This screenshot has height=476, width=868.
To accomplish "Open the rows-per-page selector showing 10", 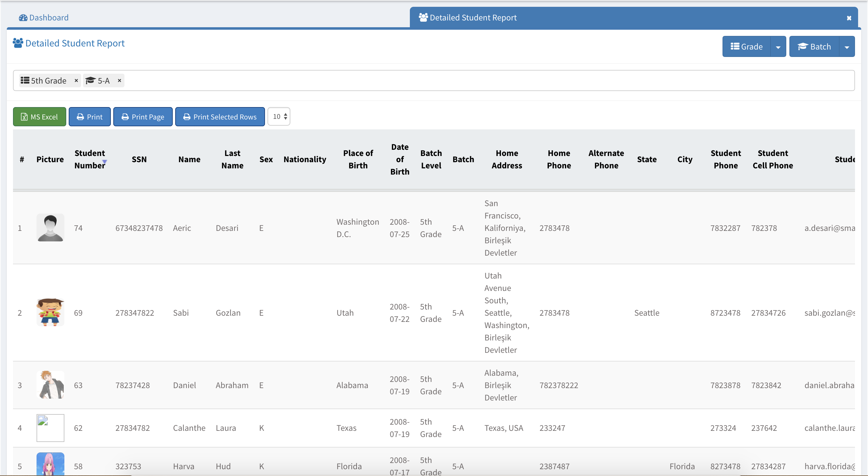I will 279,117.
